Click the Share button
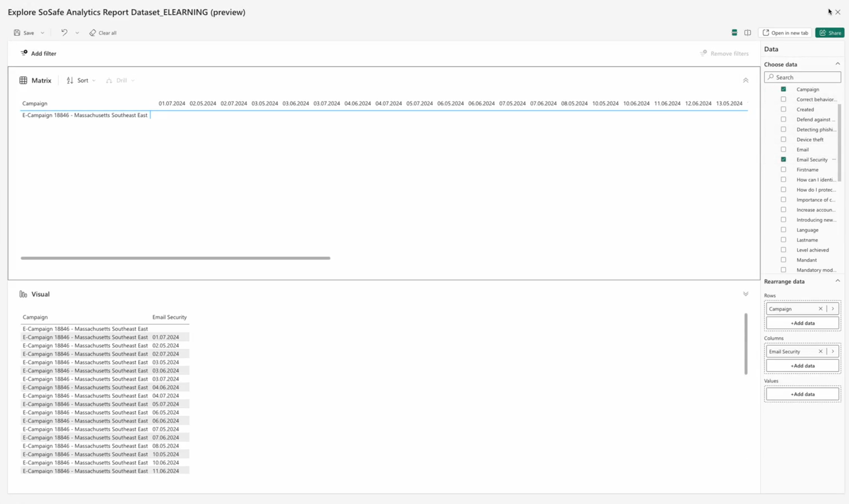The height and width of the screenshot is (504, 849). [x=829, y=33]
